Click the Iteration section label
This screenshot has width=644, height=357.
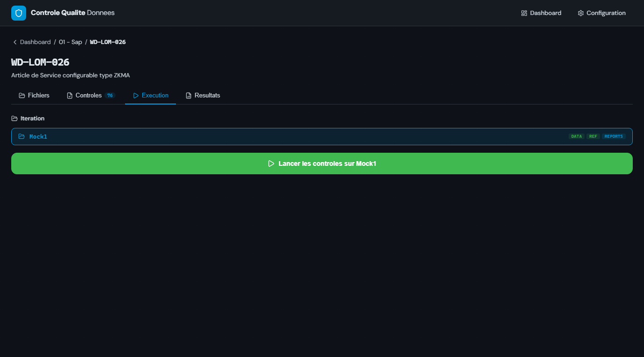[32, 119]
